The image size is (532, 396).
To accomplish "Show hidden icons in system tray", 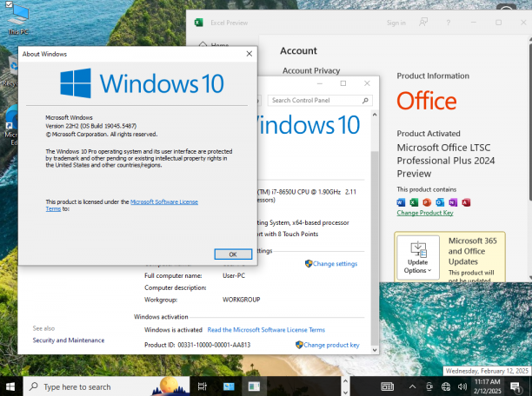I will 412,386.
